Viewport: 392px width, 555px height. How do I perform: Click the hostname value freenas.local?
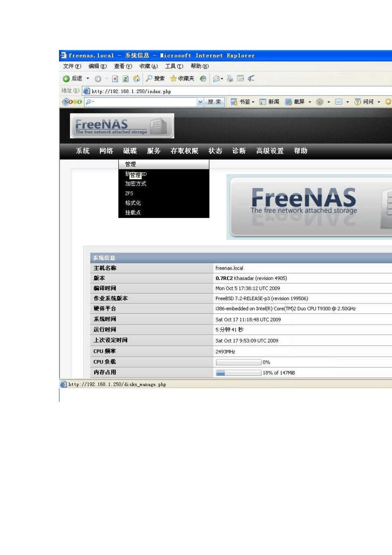click(x=229, y=268)
